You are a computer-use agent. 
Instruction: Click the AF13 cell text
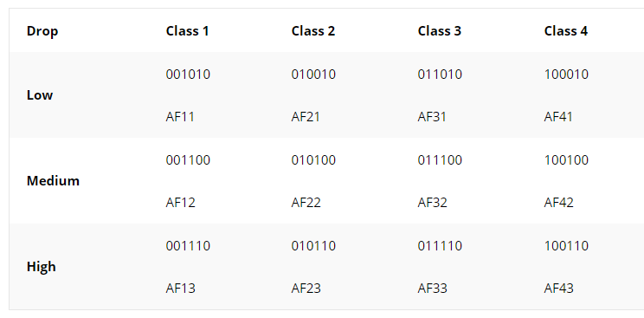(x=180, y=289)
